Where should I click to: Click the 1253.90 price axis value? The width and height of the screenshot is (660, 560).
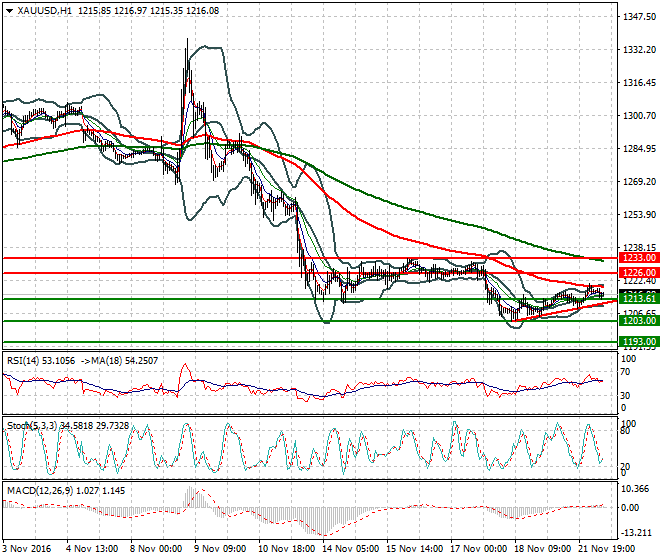[x=639, y=215]
